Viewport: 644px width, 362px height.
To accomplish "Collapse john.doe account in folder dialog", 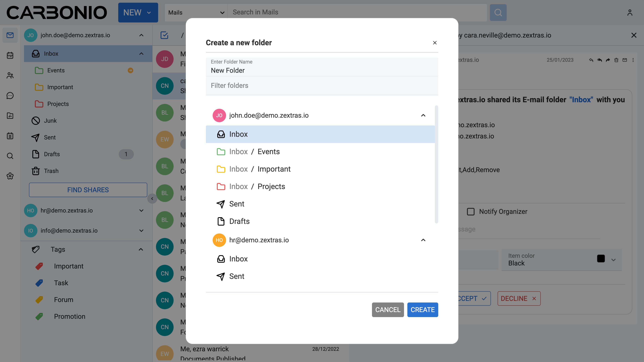I will [x=423, y=115].
